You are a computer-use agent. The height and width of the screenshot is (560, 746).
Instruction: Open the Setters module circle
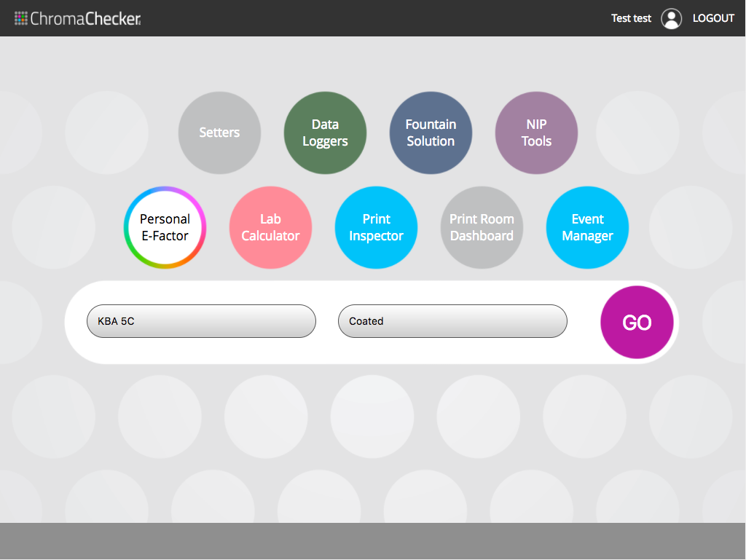coord(219,133)
